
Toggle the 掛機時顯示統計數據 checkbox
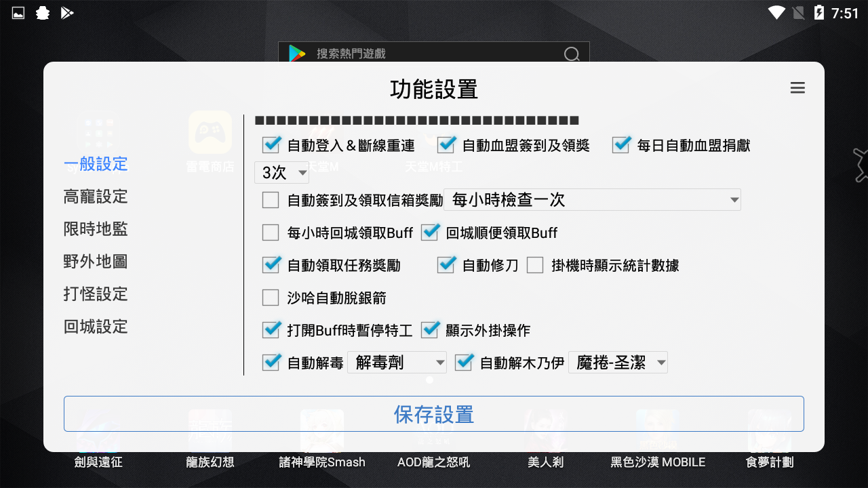[536, 265]
